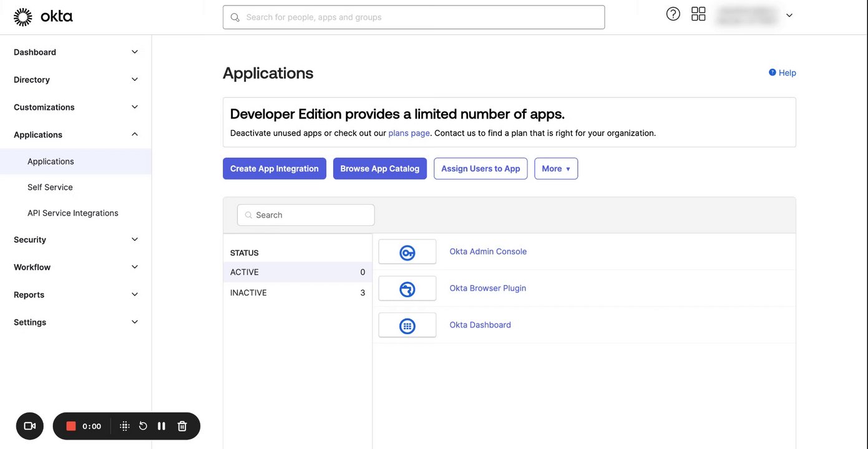Collapse the Applications sidebar section
Image resolution: width=868 pixels, height=449 pixels.
[x=134, y=135]
